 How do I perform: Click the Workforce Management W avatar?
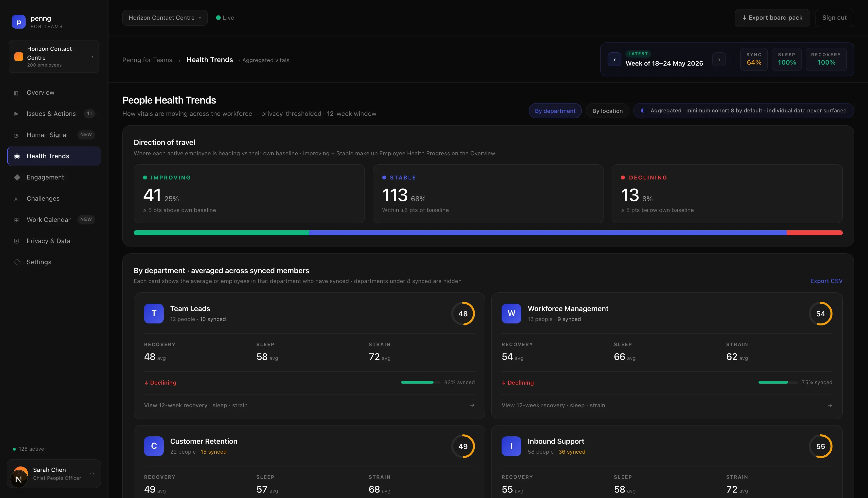pyautogui.click(x=511, y=313)
